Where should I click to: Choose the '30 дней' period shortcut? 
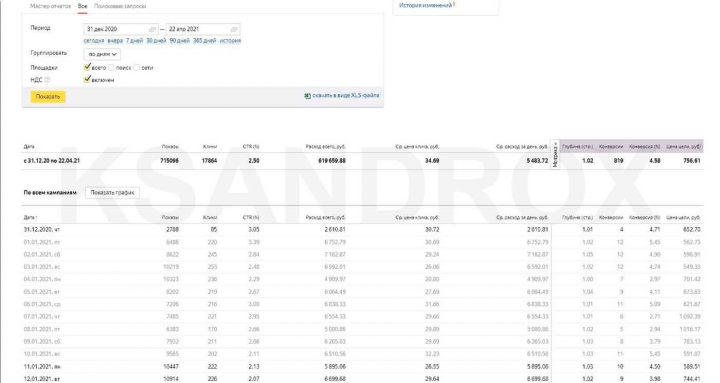(x=156, y=41)
